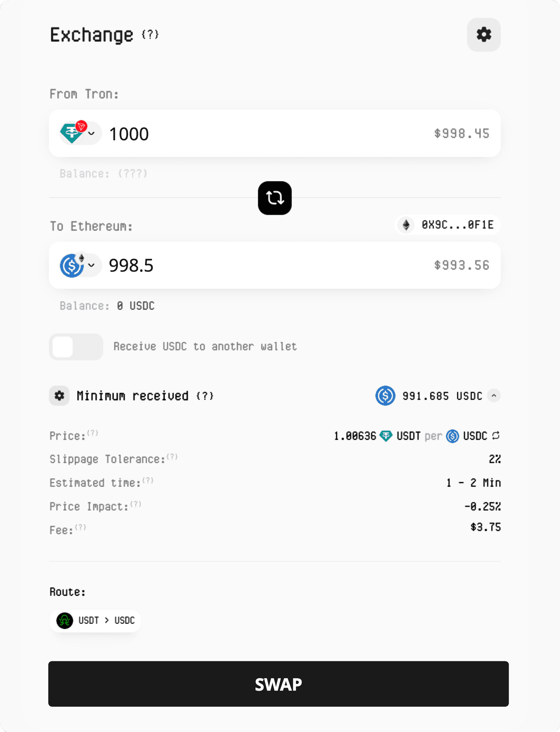Click the USDC Ethereum token icon
The width and height of the screenshot is (560, 732).
point(72,265)
